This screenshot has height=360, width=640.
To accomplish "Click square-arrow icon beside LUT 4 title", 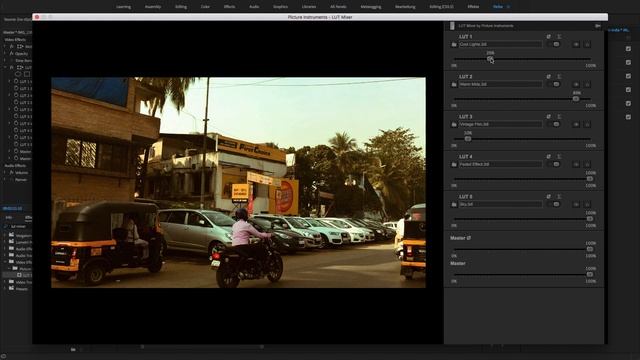I will tap(549, 157).
